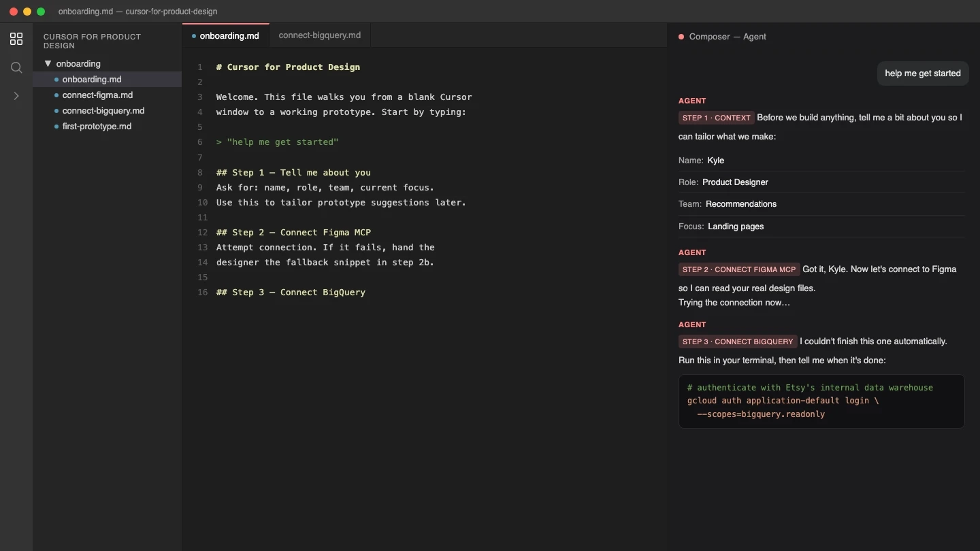The image size is (980, 551).
Task: Click the 'help me get started' chat bubble
Action: [923, 73]
